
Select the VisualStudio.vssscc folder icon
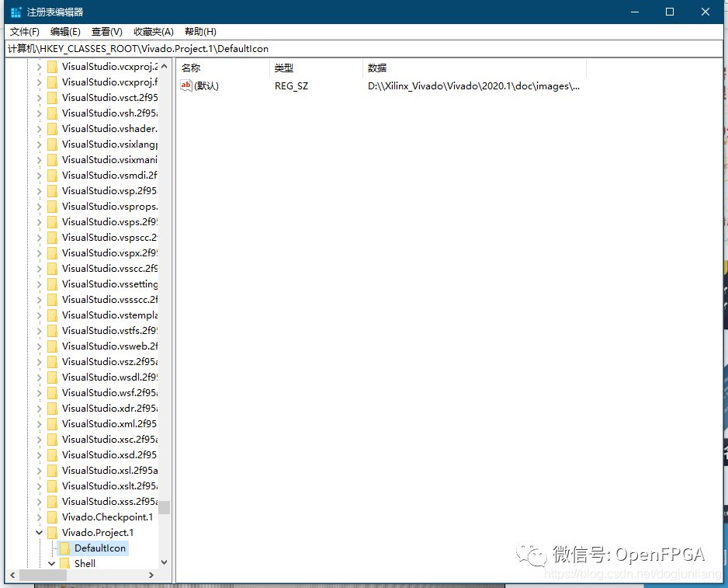pyautogui.click(x=53, y=300)
